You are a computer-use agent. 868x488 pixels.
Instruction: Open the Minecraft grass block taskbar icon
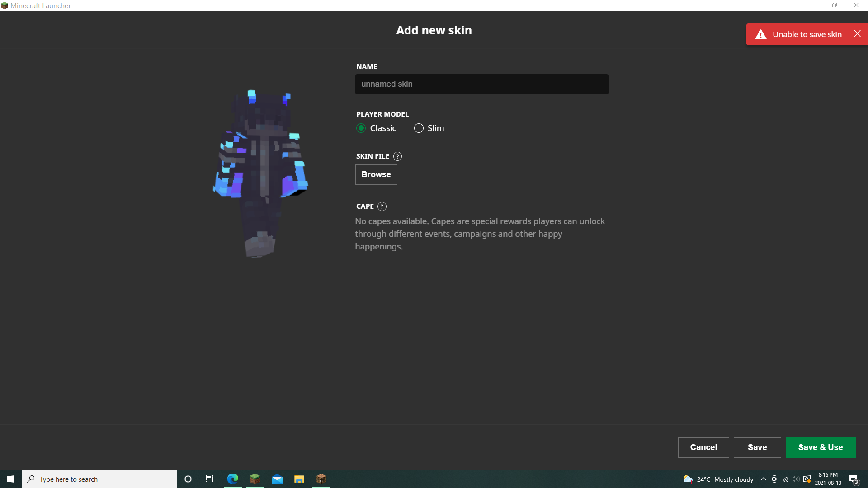click(255, 479)
